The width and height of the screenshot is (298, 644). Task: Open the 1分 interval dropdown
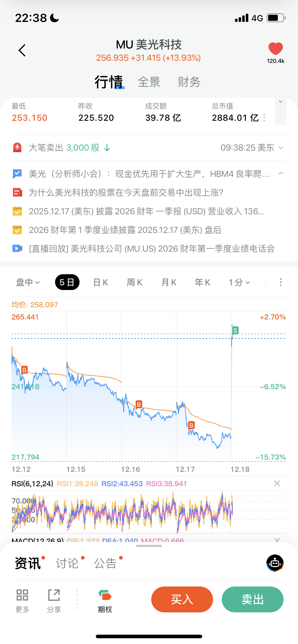(239, 282)
